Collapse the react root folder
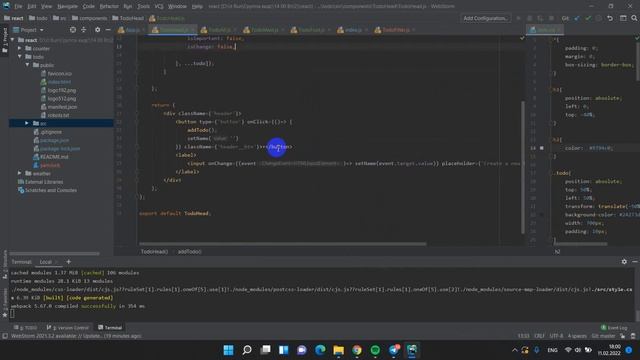 coord(12,40)
